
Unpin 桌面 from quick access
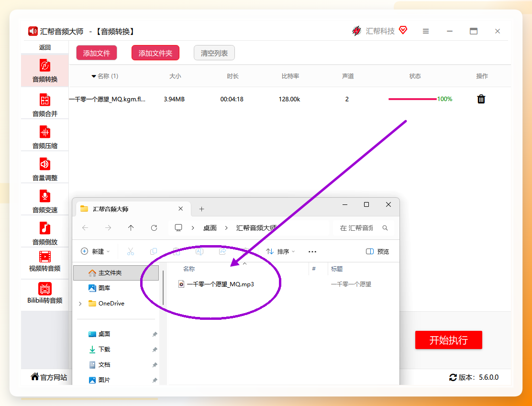click(155, 334)
